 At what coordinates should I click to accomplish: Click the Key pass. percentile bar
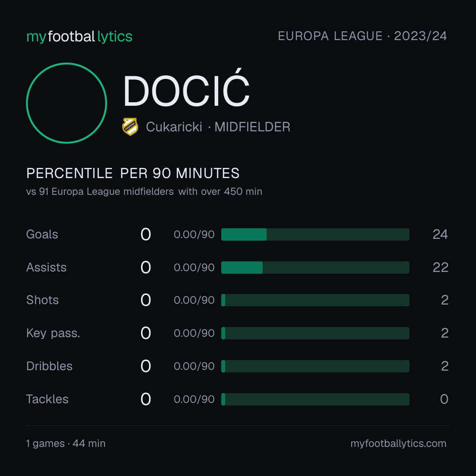[315, 333]
